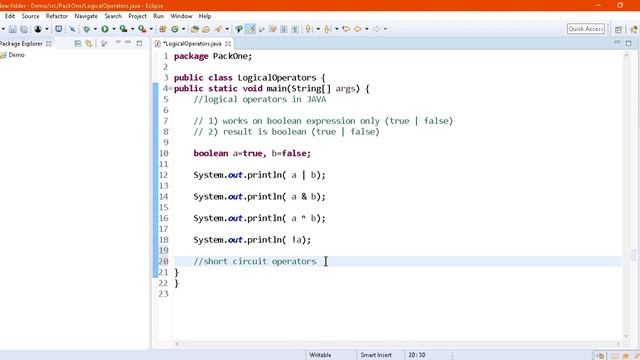Click the Open Perspective icon
Viewport: 640px width, 360px height.
[618, 29]
